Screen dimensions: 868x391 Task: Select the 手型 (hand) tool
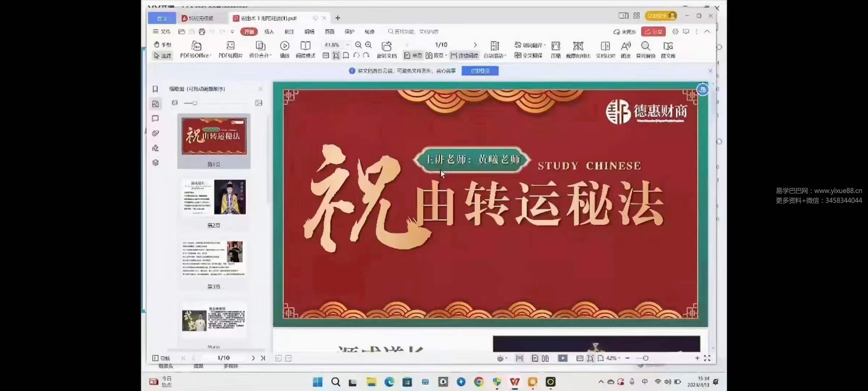[163, 44]
